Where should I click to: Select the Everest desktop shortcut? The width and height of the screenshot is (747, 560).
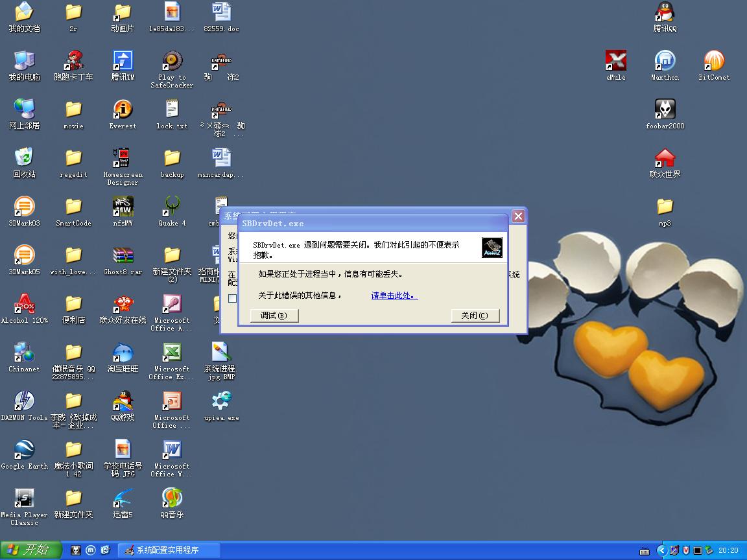click(x=123, y=110)
